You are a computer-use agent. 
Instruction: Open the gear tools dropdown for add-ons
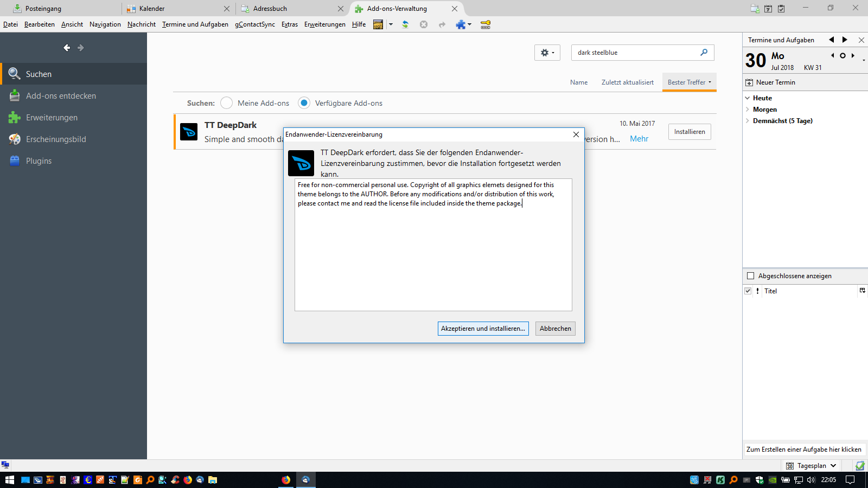547,53
